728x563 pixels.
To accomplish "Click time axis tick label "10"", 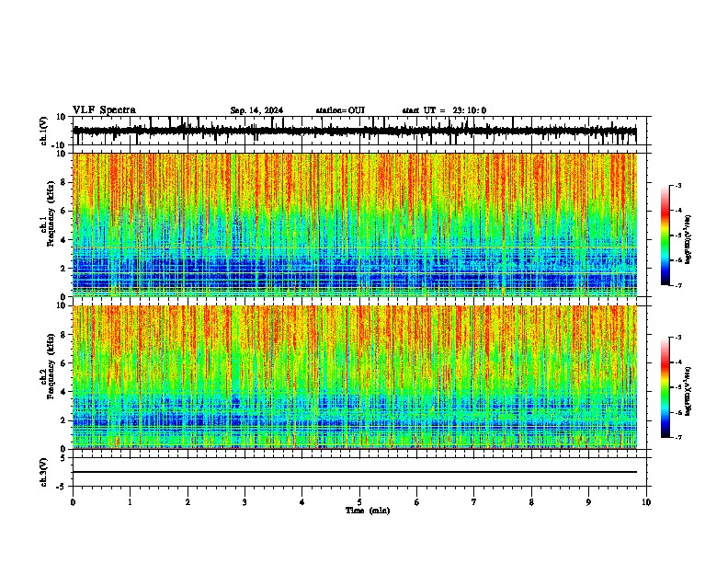I will click(646, 502).
